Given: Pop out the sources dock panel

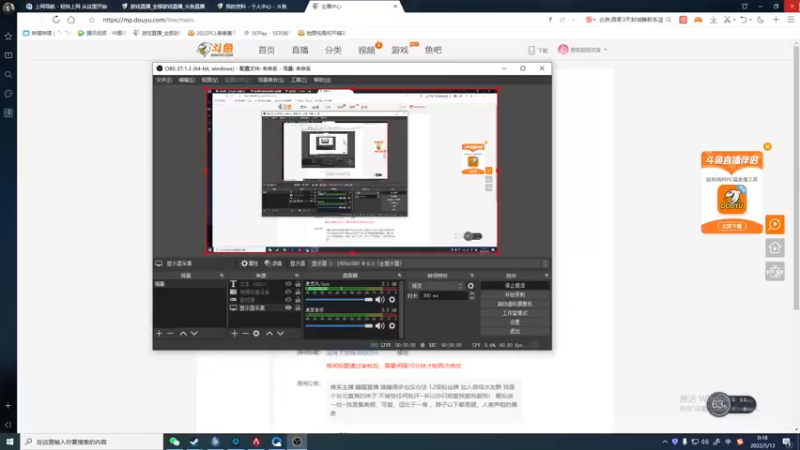Looking at the screenshot, I should (x=296, y=276).
